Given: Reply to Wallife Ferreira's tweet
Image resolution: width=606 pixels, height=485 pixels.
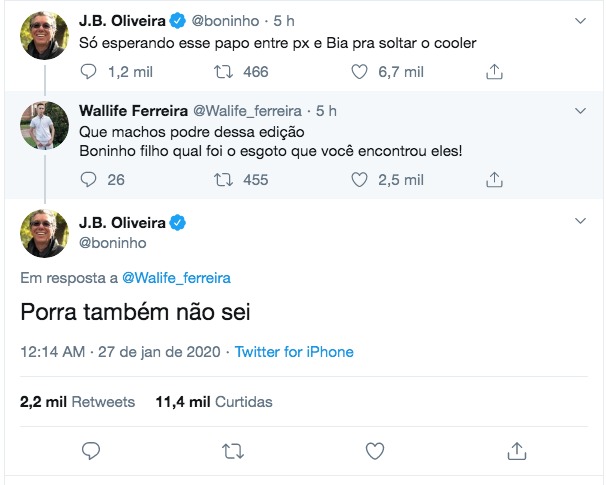Looking at the screenshot, I should (x=89, y=179).
